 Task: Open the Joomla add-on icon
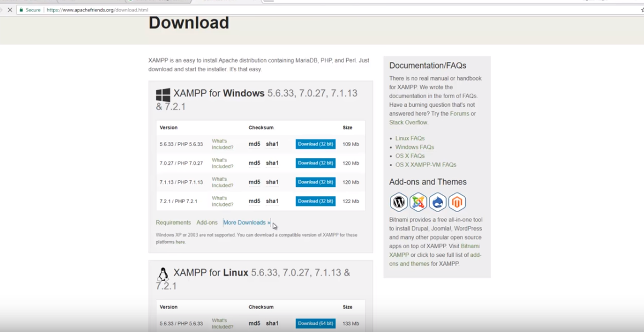tap(418, 202)
